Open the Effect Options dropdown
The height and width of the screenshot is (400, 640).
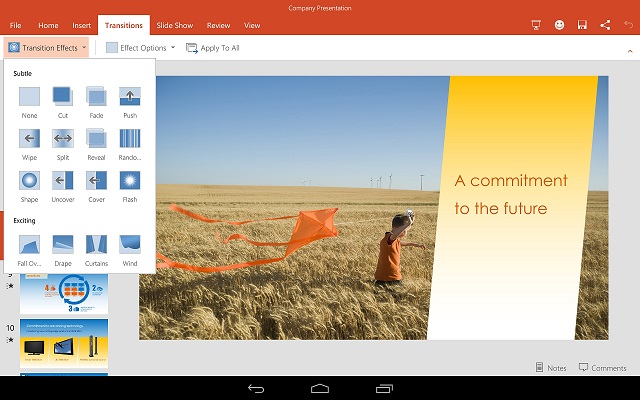140,47
